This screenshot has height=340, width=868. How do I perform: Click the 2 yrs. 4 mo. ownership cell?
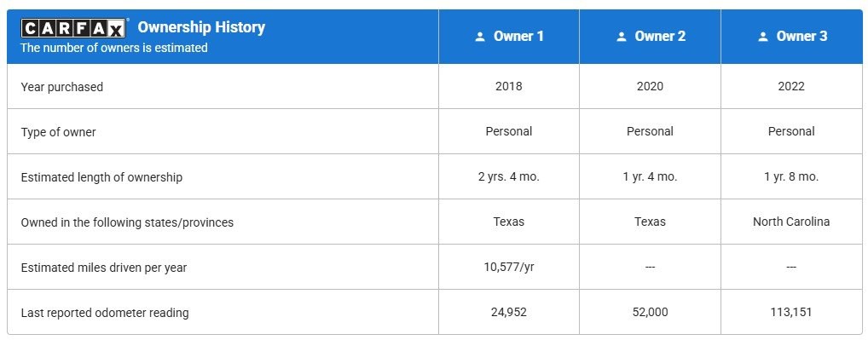(509, 177)
